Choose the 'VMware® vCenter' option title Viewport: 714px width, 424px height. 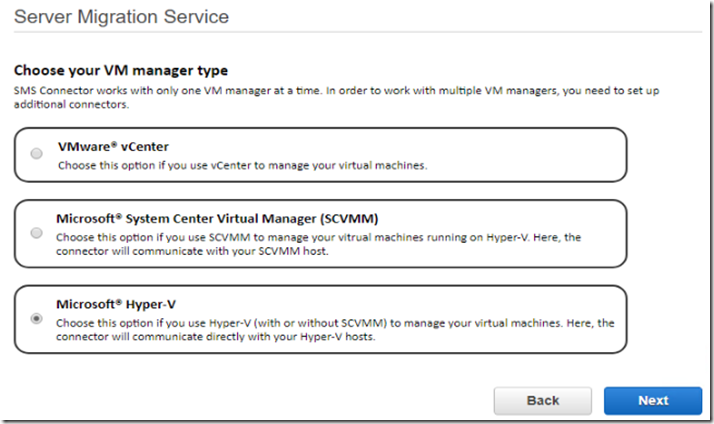(x=113, y=147)
